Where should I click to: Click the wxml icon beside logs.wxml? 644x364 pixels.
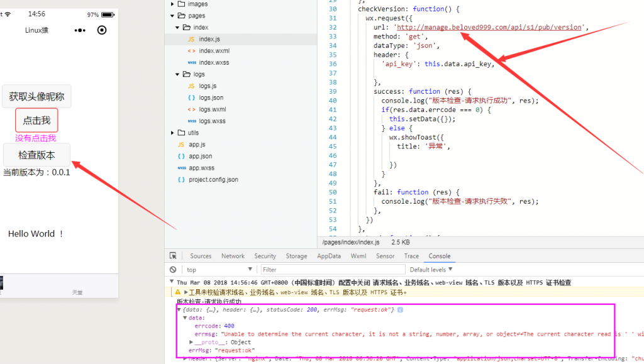click(x=191, y=109)
